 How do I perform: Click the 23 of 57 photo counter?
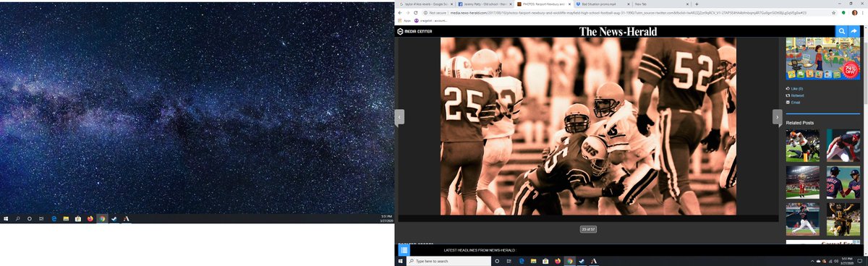point(588,229)
